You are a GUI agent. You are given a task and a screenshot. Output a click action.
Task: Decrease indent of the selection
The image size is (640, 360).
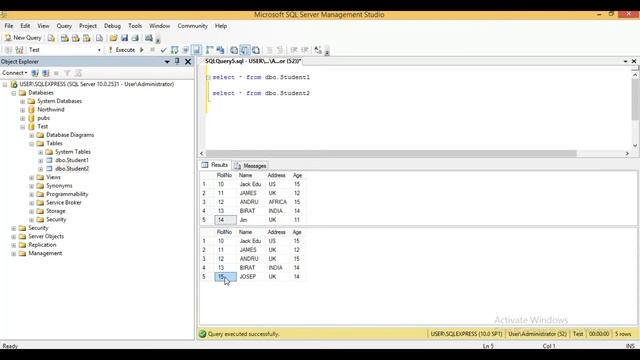pyautogui.click(x=293, y=50)
